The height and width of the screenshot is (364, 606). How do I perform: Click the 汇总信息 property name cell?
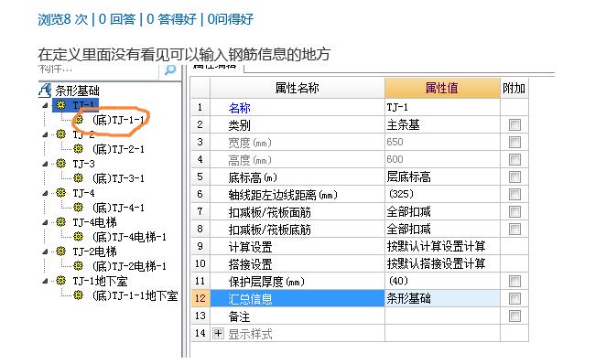point(298,299)
